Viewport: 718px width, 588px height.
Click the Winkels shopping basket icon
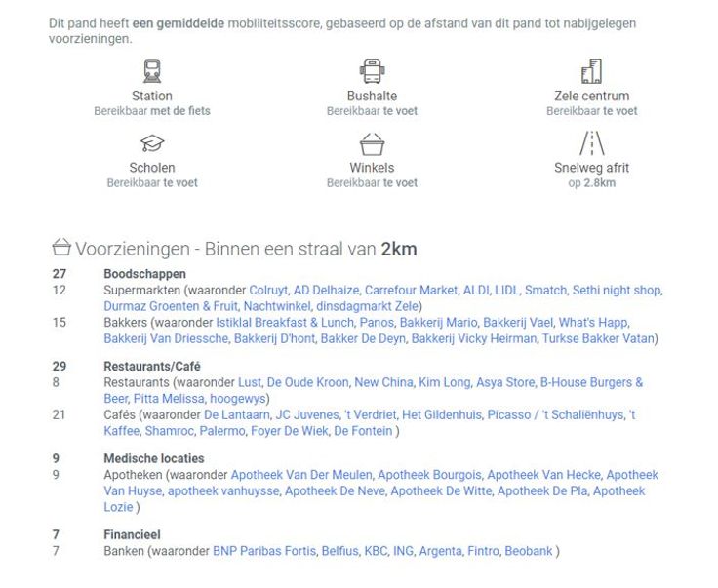pyautogui.click(x=372, y=144)
